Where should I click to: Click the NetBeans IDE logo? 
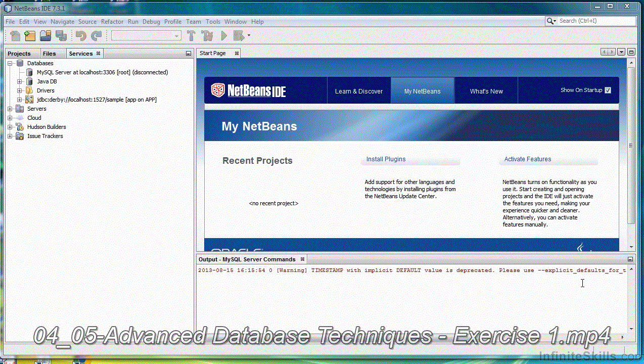[248, 90]
